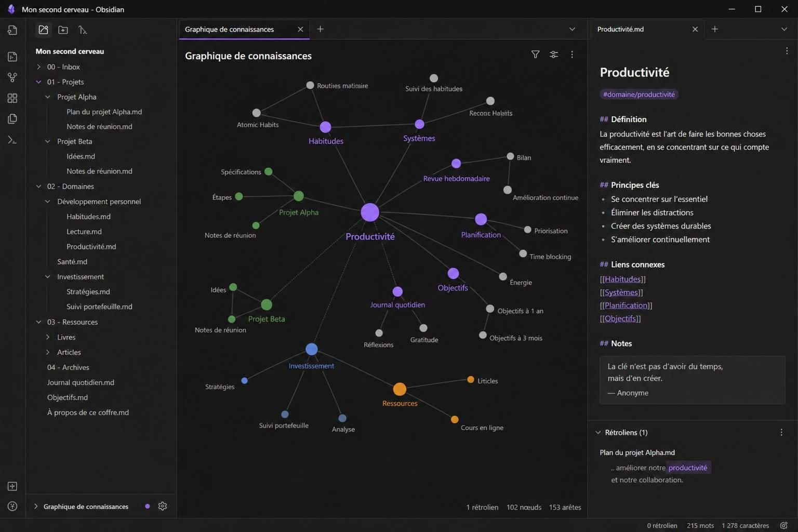The width and height of the screenshot is (798, 532).
Task: Close the Productivité.md tab
Action: click(x=695, y=29)
